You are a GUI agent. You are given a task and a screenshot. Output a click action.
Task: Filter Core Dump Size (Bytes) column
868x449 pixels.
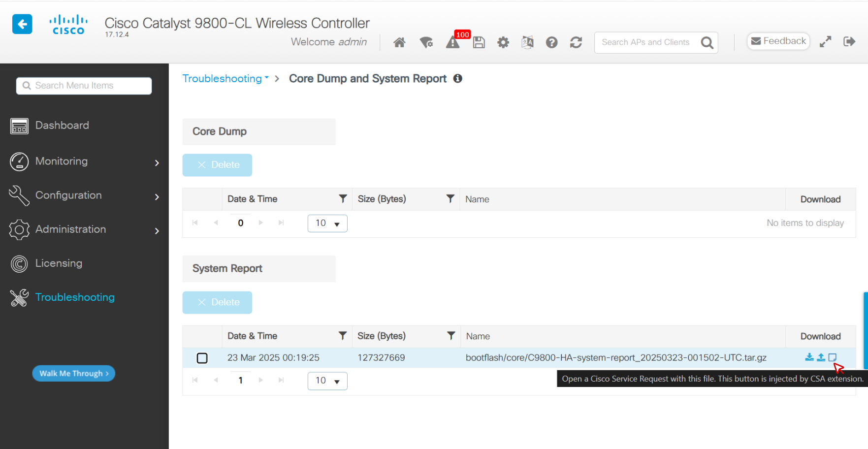point(450,198)
